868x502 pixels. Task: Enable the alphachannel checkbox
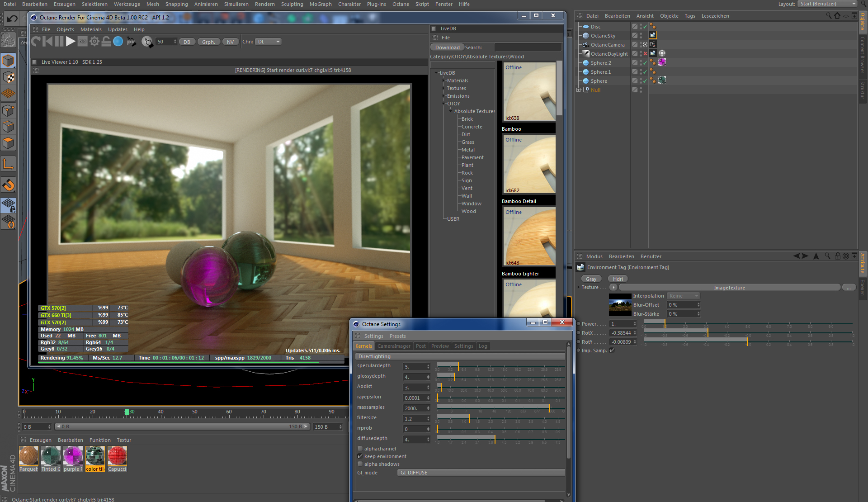tap(360, 449)
